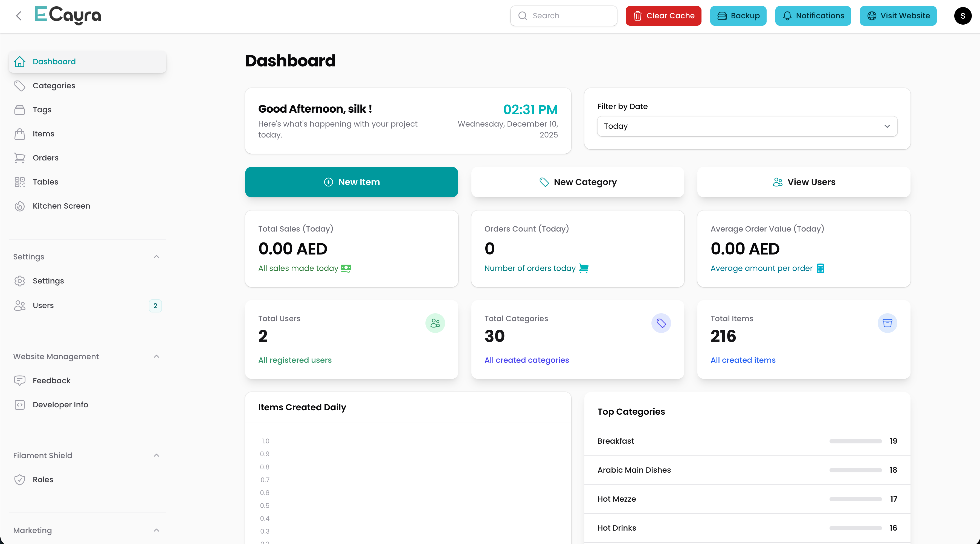The image size is (980, 544).
Task: Select Dashboard in the sidebar
Action: tap(54, 61)
